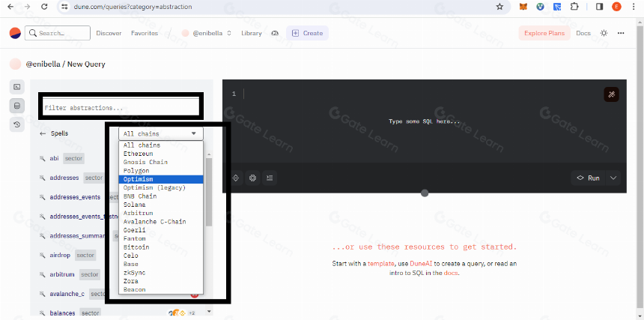Click the spells list scrollbar thumb
The image size is (644, 320).
209,192
